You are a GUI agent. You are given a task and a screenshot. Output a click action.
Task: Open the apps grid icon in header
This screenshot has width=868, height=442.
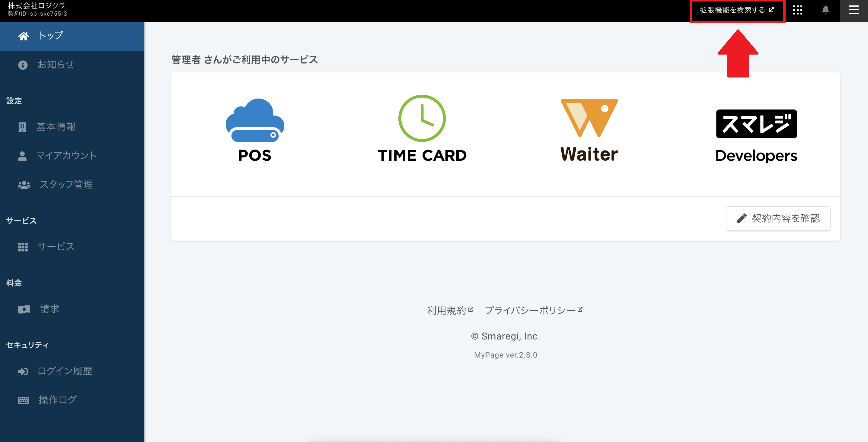tap(798, 10)
